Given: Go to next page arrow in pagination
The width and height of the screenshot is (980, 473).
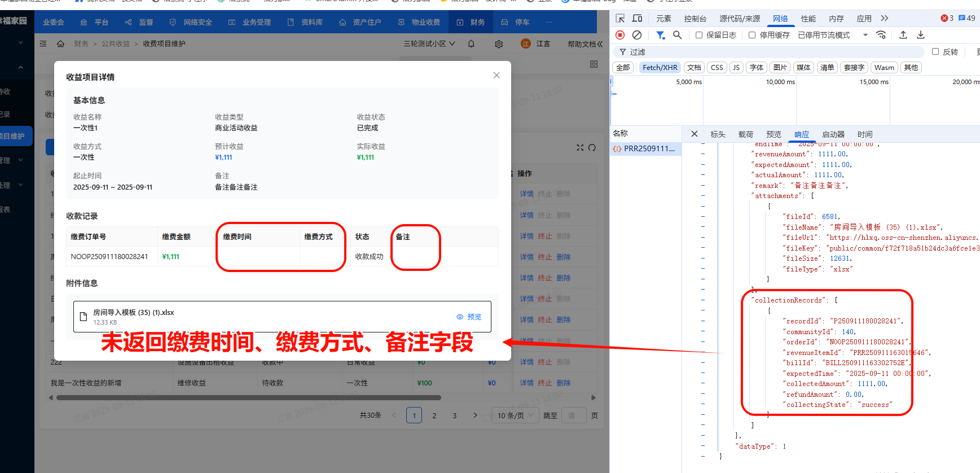Looking at the screenshot, I should click(475, 415).
